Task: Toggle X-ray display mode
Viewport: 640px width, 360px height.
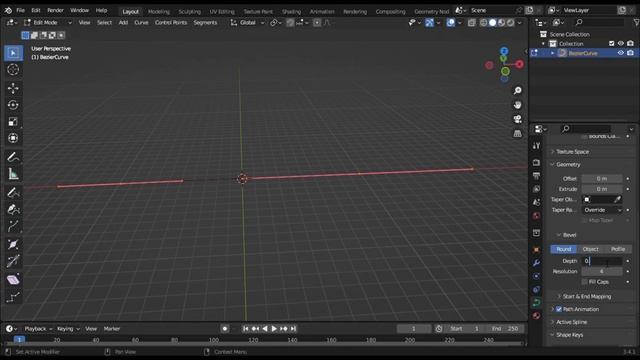Action: (471, 23)
